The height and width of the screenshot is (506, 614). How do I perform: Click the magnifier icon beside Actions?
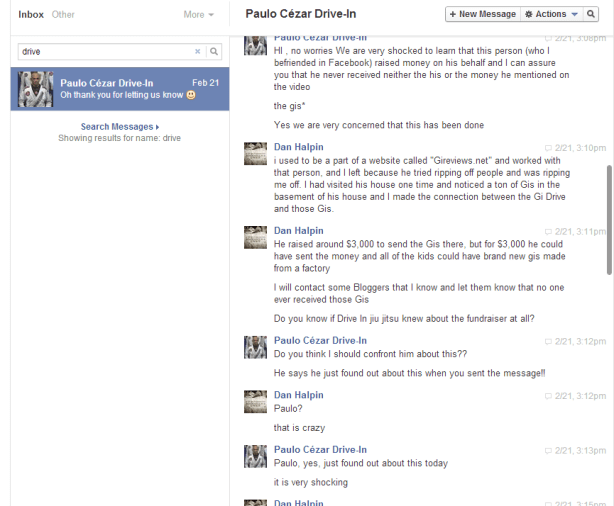(597, 14)
